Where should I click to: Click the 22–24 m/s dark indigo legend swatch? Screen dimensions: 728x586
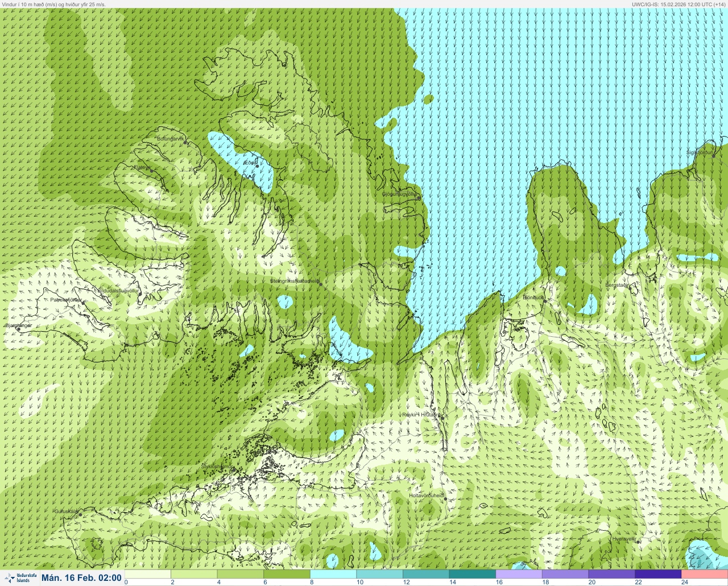point(659,574)
